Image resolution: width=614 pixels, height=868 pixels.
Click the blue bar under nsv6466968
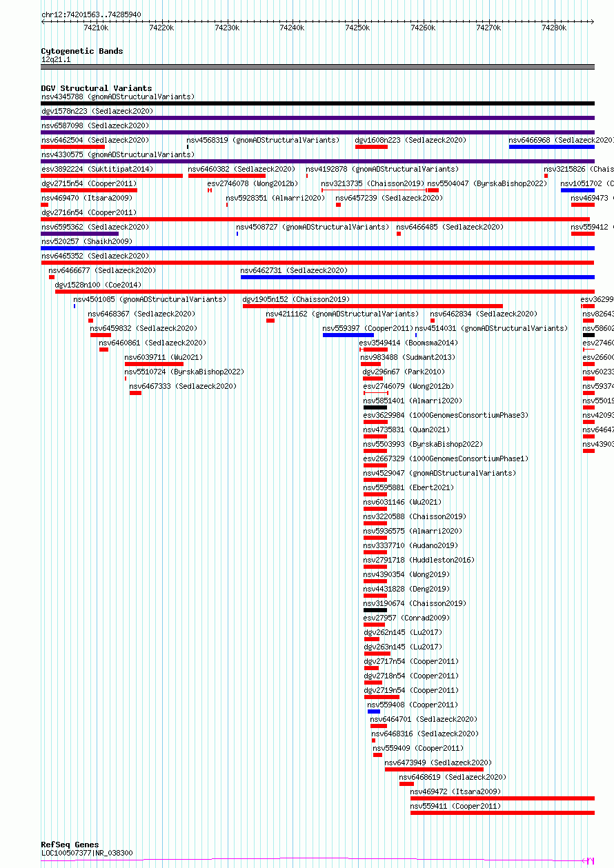(552, 147)
